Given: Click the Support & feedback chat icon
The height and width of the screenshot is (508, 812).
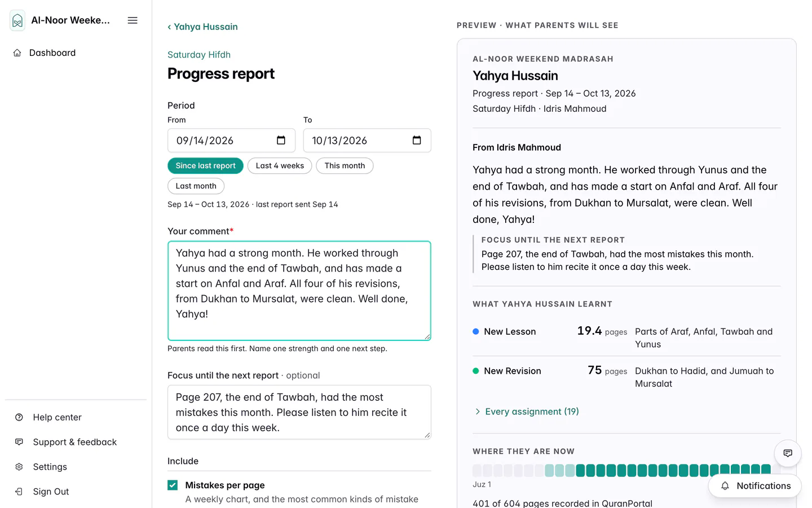Looking at the screenshot, I should (x=19, y=442).
